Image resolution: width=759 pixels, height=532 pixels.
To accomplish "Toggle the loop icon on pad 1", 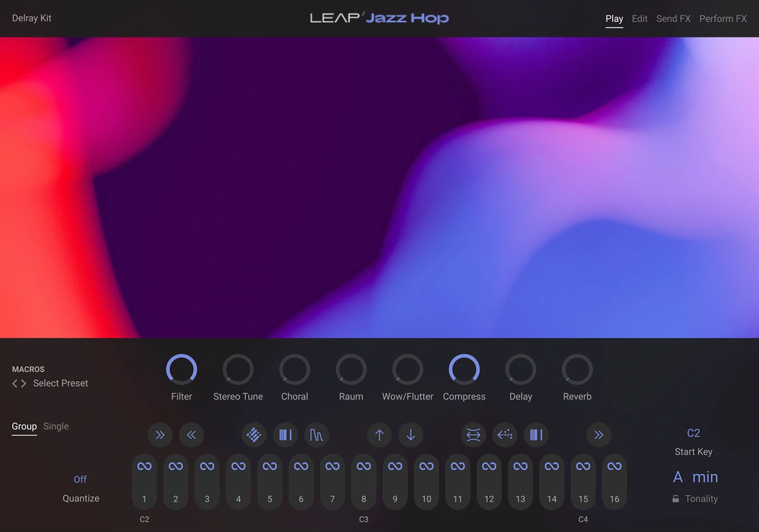I will [x=144, y=465].
